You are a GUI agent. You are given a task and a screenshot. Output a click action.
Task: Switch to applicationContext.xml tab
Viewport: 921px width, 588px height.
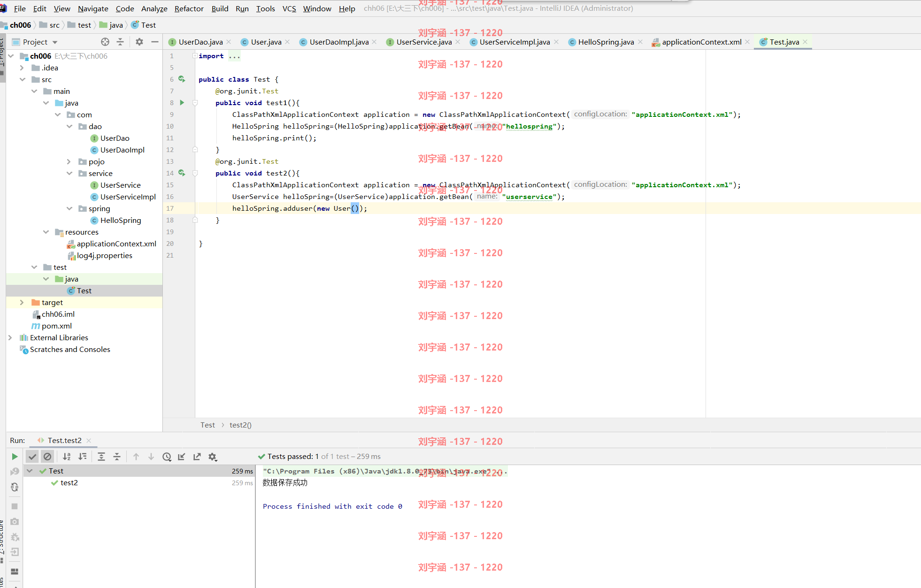coord(701,42)
